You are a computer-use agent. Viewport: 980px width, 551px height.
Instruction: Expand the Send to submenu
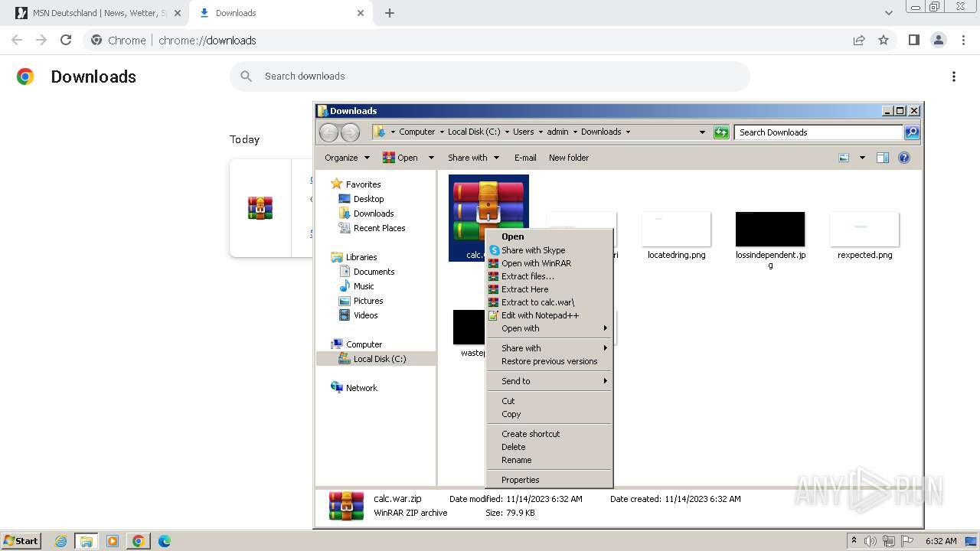(549, 381)
